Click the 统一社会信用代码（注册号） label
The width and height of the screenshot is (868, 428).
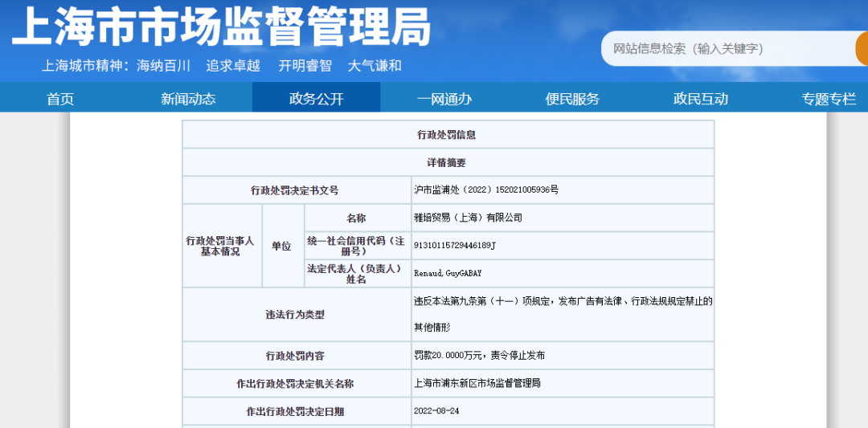[x=357, y=246]
